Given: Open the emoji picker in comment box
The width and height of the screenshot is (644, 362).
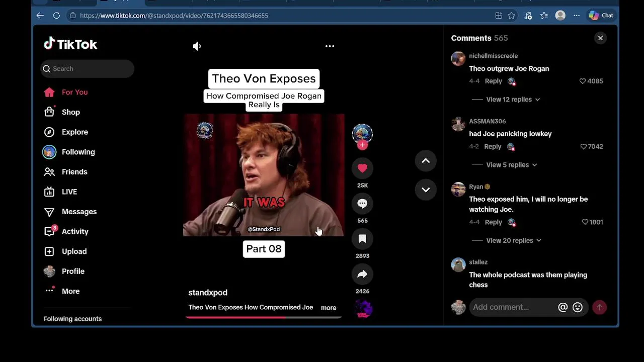Looking at the screenshot, I should (578, 307).
